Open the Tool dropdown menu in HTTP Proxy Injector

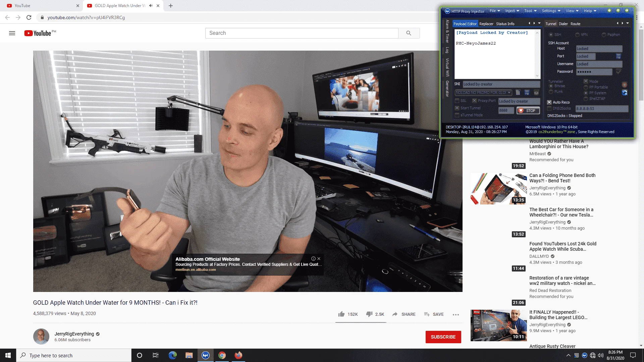(x=530, y=11)
